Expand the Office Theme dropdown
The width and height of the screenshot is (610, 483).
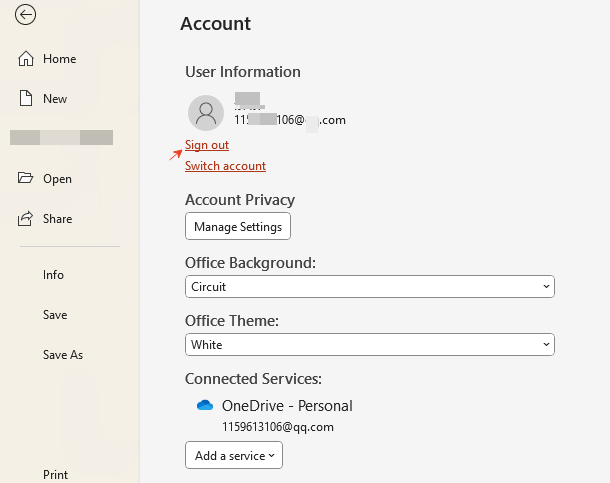click(370, 345)
